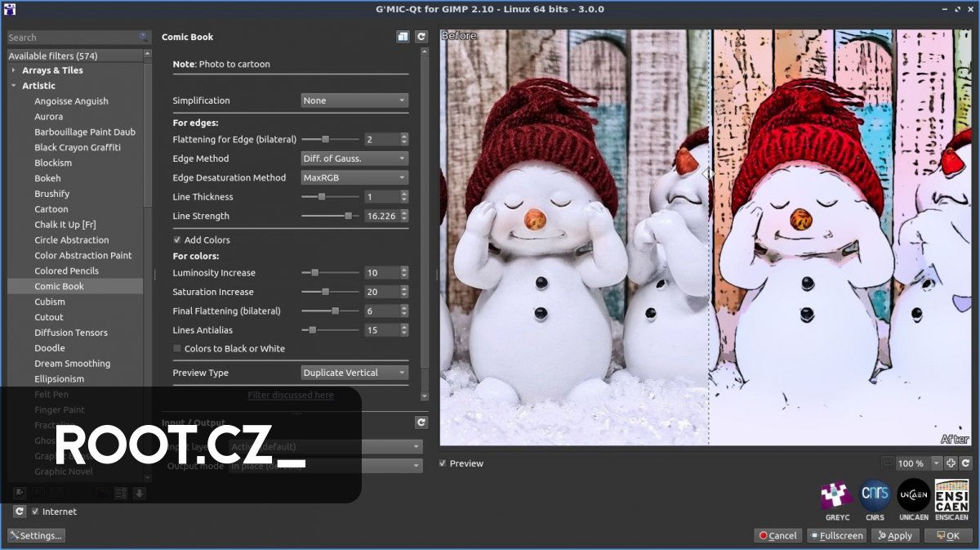Image resolution: width=980 pixels, height=550 pixels.
Task: Click the preview split handle between Before and After
Action: click(x=708, y=173)
